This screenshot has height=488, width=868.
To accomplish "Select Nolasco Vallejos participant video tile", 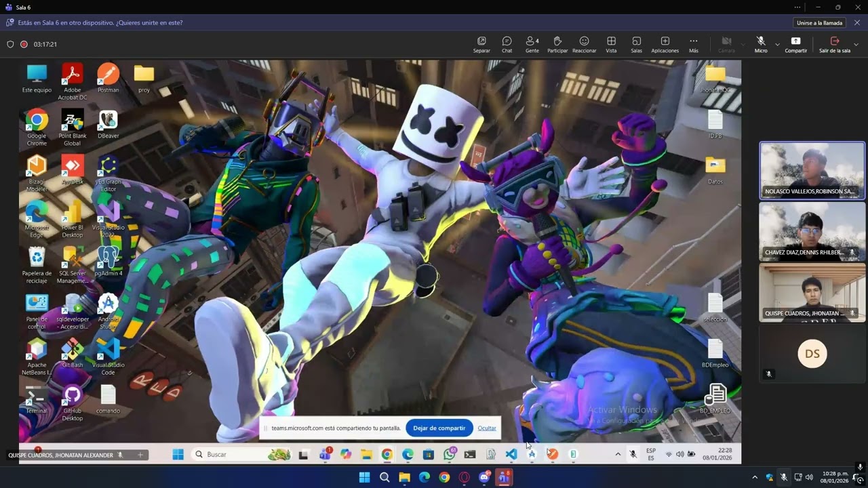I will pyautogui.click(x=812, y=170).
